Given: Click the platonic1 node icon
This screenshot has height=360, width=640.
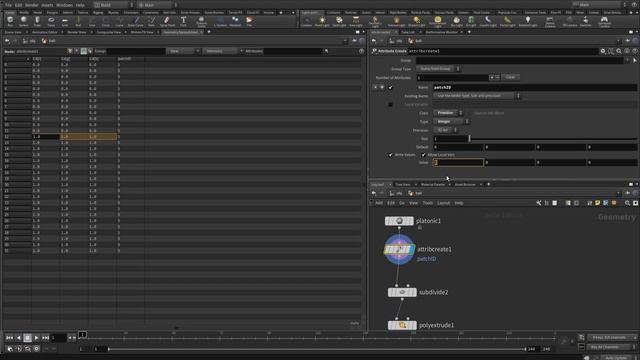Looking at the screenshot, I should [400, 221].
